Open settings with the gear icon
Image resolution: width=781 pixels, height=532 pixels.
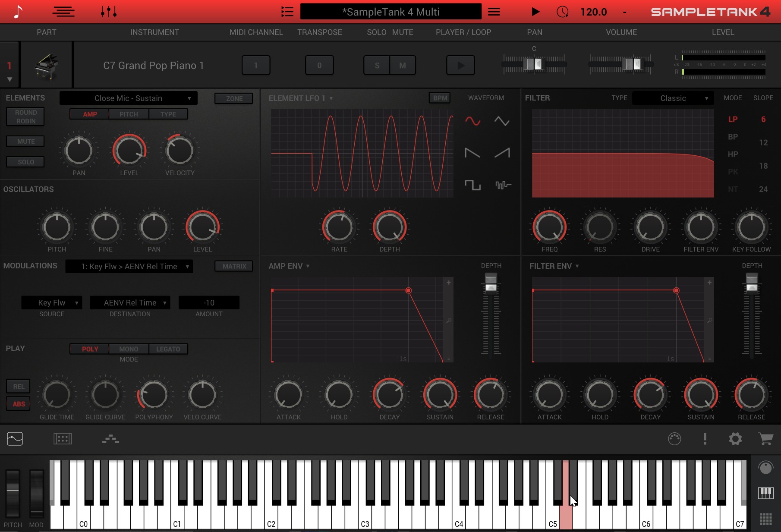[x=735, y=439]
